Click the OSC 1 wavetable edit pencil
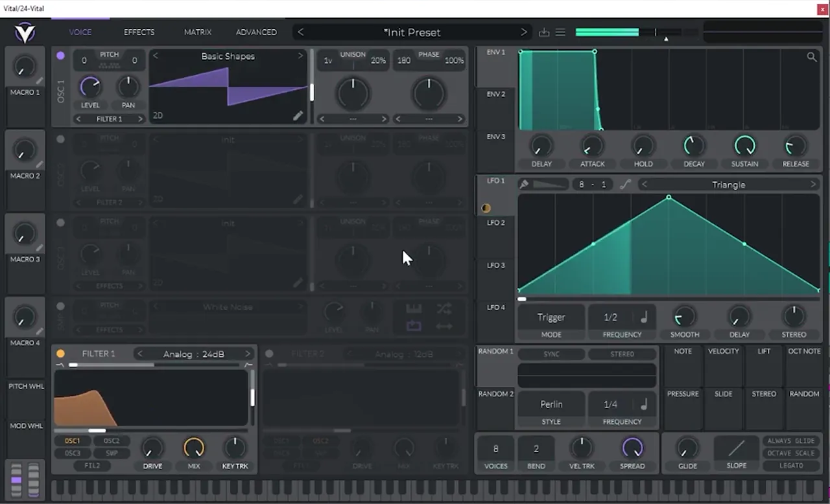Image resolution: width=830 pixels, height=504 pixels. pyautogui.click(x=298, y=116)
